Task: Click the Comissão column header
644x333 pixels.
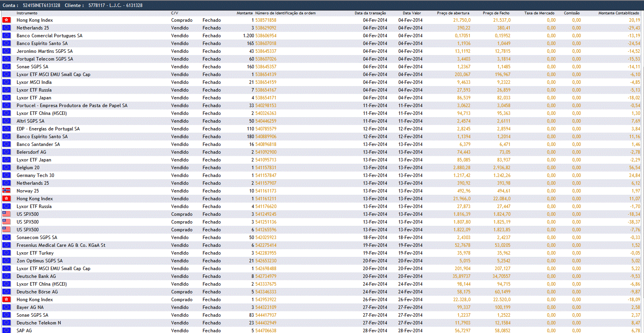Action: (x=572, y=13)
